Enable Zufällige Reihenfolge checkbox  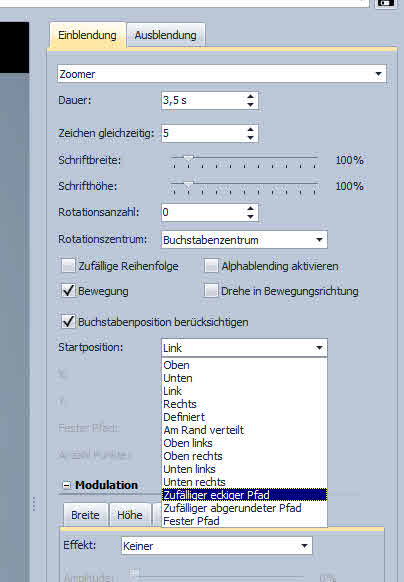click(x=68, y=266)
